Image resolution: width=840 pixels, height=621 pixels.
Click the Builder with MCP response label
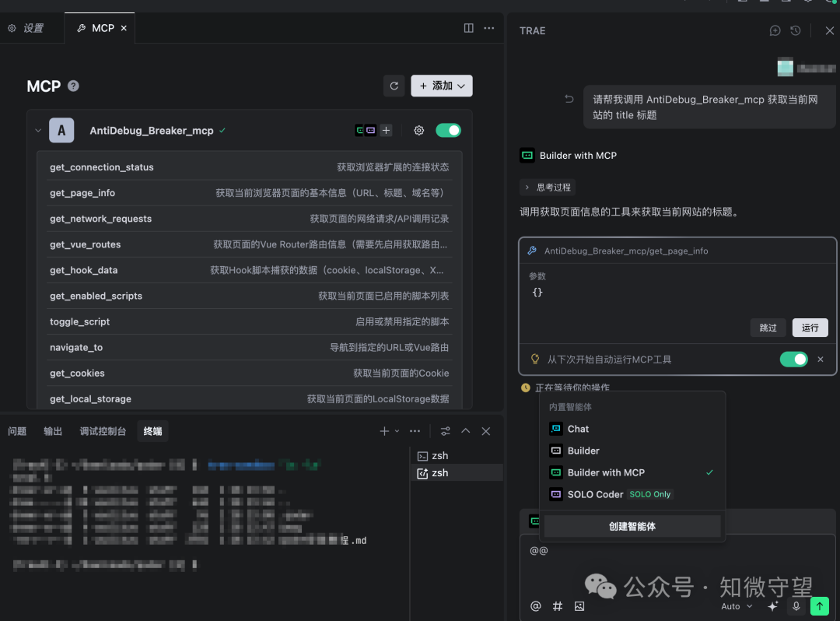pyautogui.click(x=578, y=156)
